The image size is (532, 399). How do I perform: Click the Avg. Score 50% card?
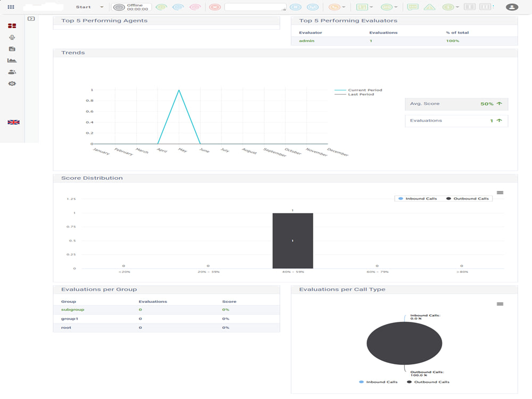pos(456,104)
